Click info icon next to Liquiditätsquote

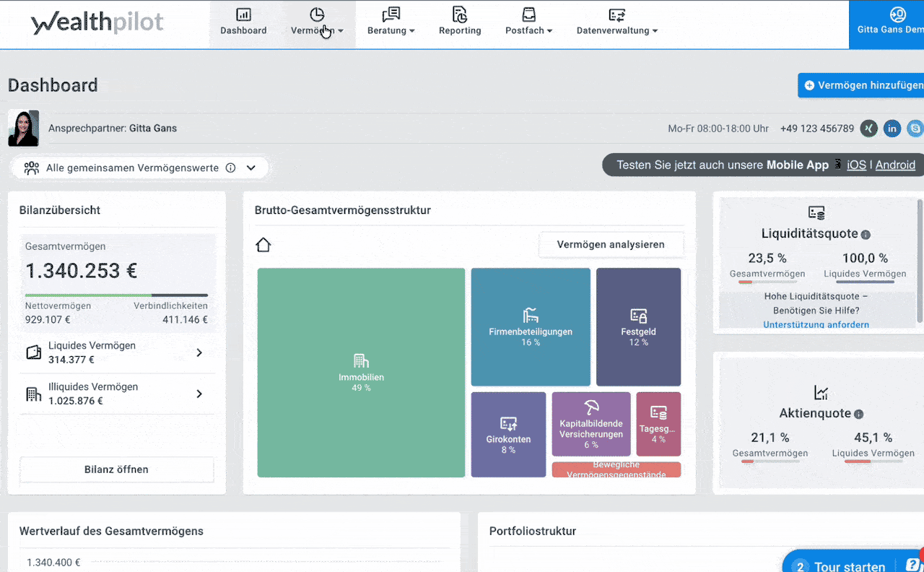coord(866,235)
